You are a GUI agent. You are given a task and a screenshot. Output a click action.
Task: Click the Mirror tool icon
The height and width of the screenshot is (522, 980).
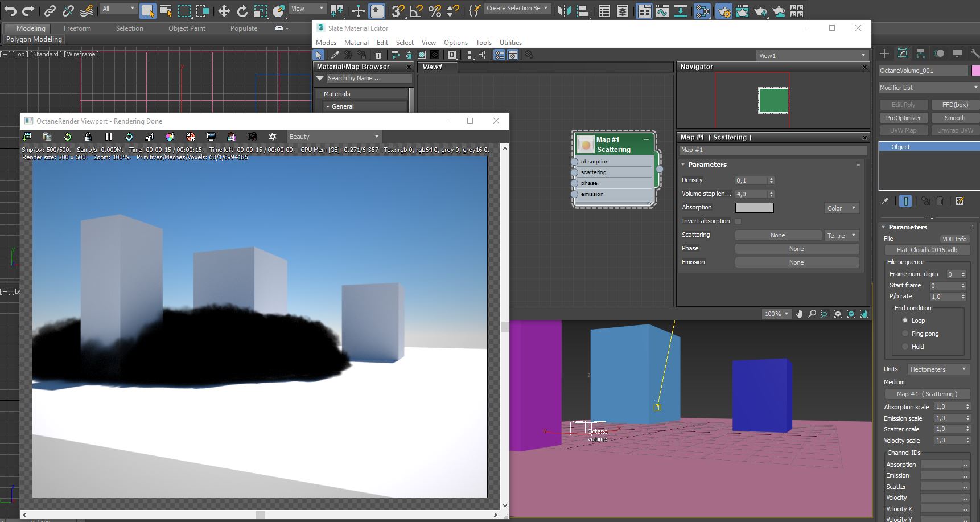coord(564,10)
